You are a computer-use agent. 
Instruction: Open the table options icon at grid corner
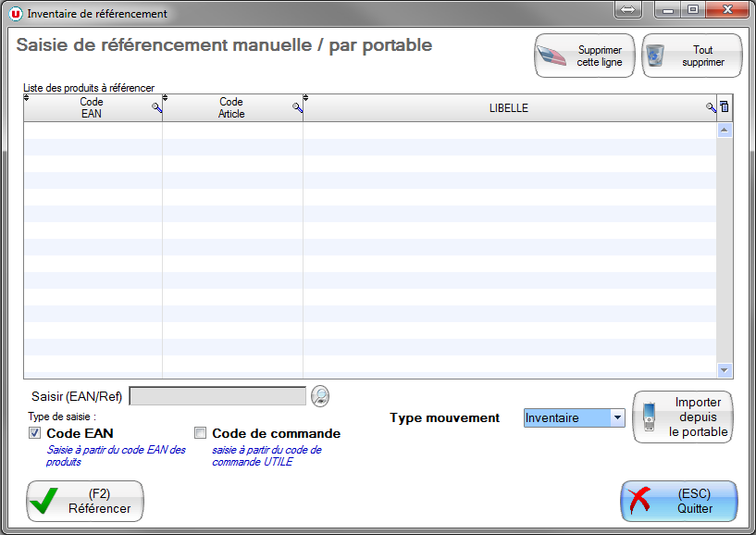click(725, 107)
